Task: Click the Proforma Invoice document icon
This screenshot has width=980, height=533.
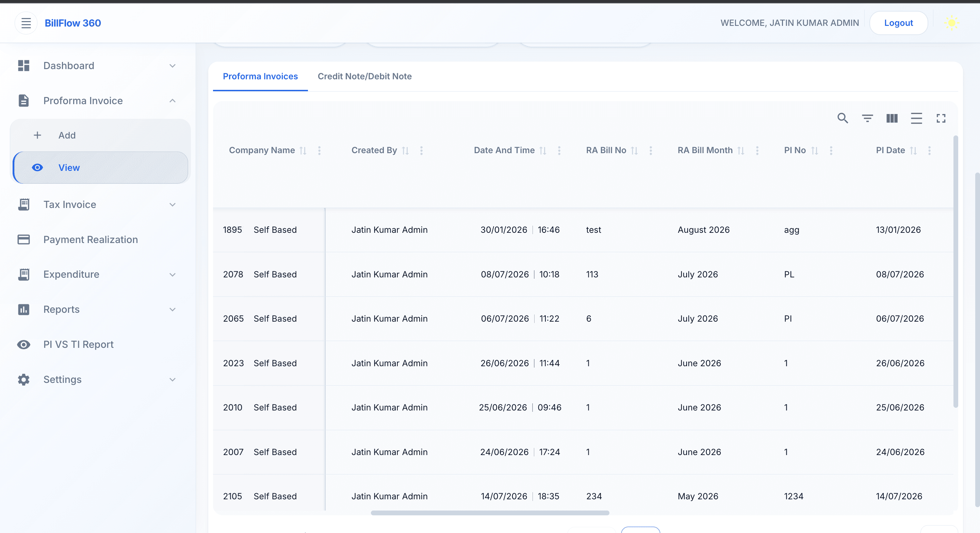Action: (x=23, y=100)
